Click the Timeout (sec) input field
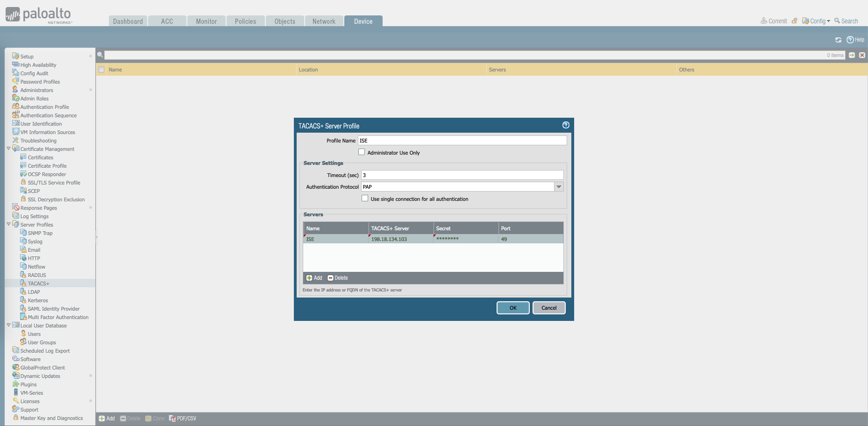This screenshot has height=426, width=868. tap(462, 175)
